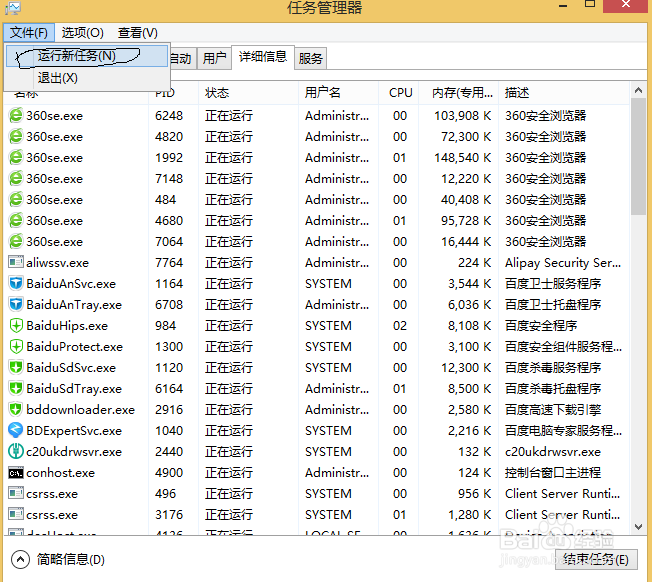Click csrss.exe icon for PID 3176
The width and height of the screenshot is (652, 582).
coord(16,514)
